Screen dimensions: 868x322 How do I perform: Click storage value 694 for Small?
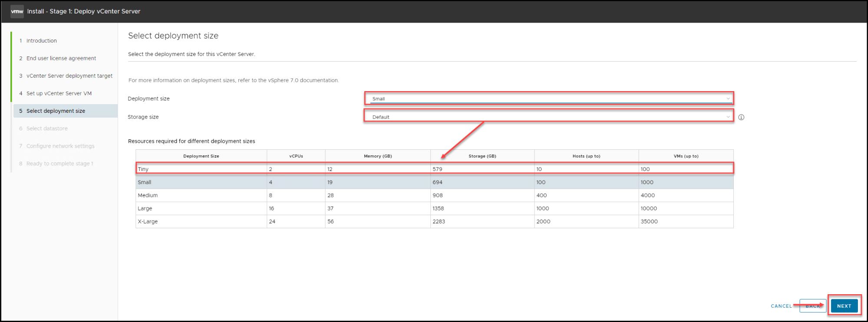437,182
